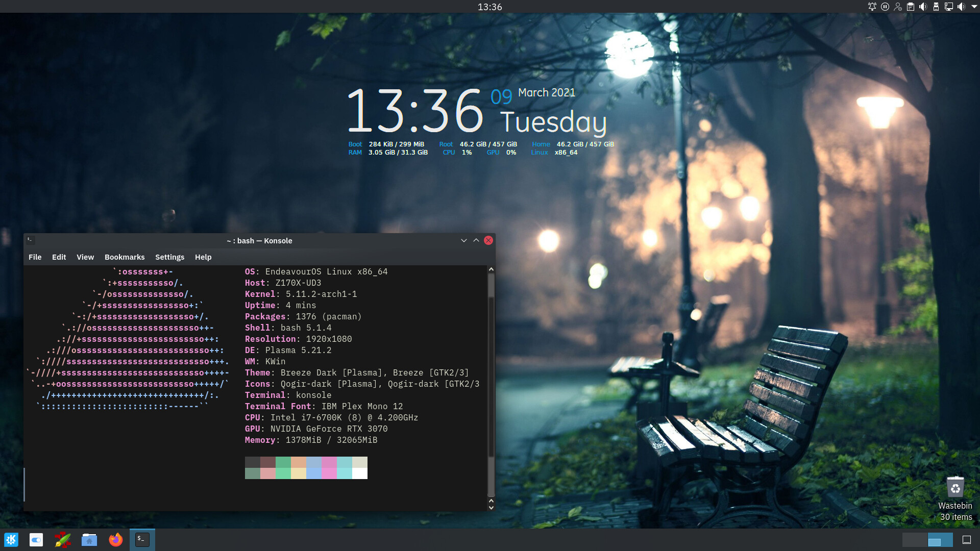
Task: Click the pause circle tray icon
Action: (885, 7)
